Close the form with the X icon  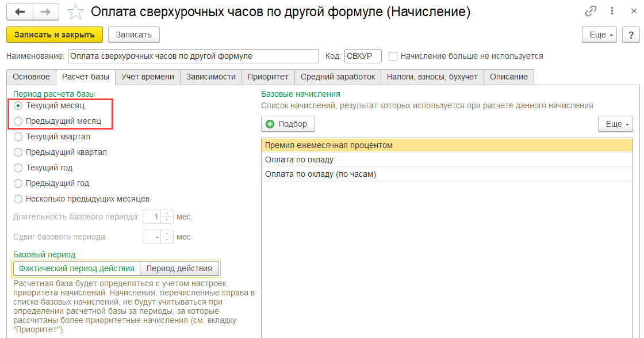(632, 11)
